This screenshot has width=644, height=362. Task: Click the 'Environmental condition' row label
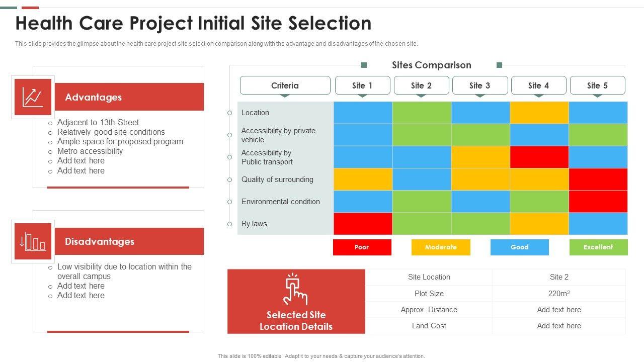[281, 202]
